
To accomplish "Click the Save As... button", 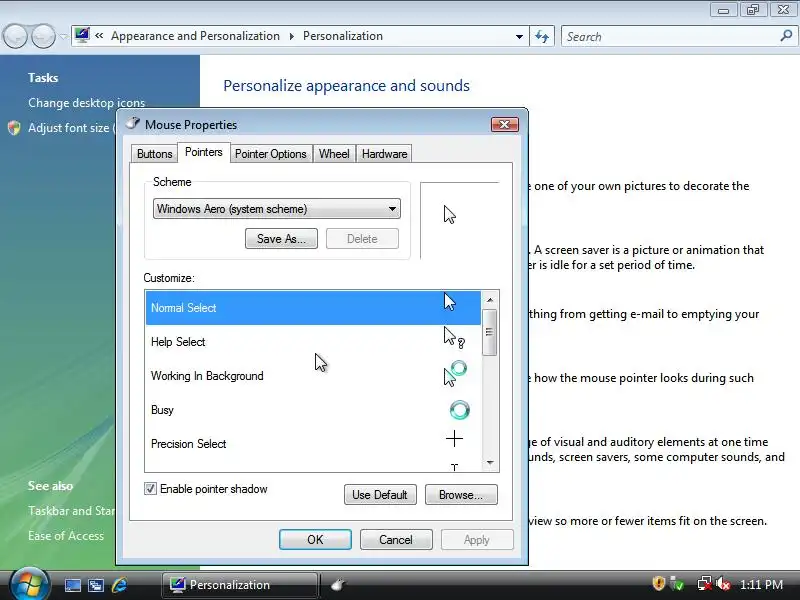I will tap(281, 239).
